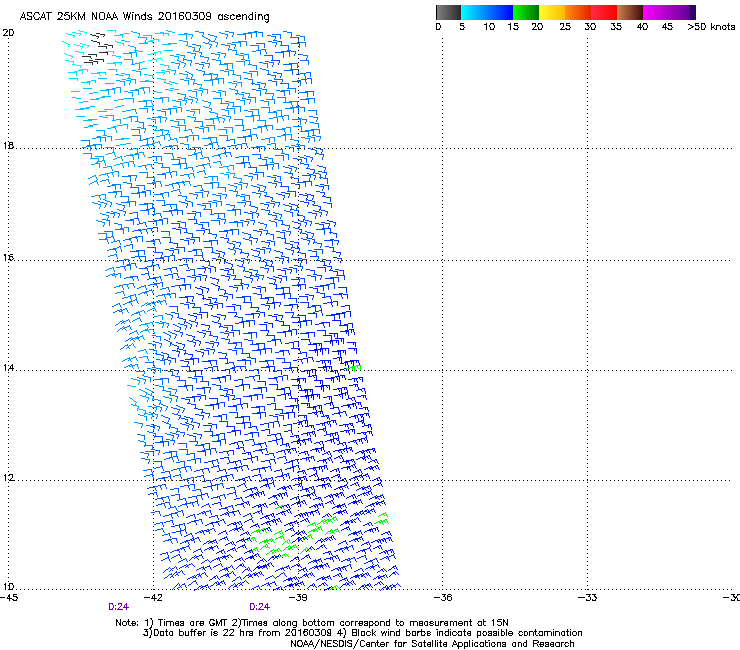Click the '-36' longitude axis label
The width and height of the screenshot is (740, 650).
pyautogui.click(x=443, y=598)
